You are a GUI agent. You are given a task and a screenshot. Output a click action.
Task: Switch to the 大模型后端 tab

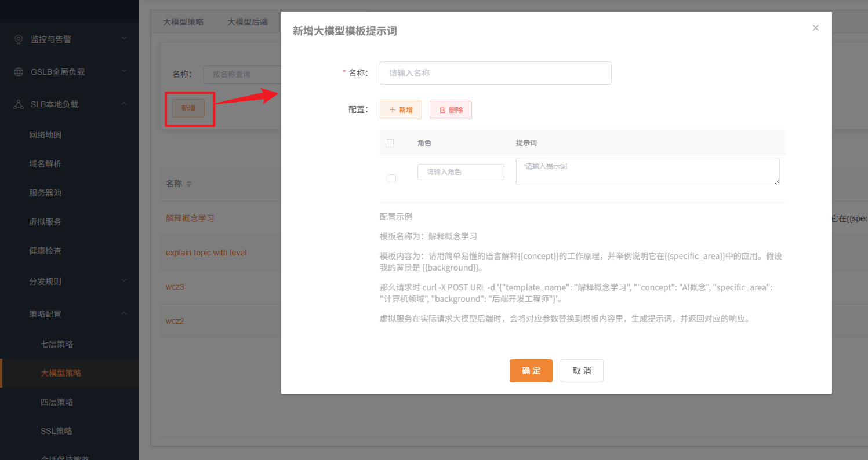tap(248, 22)
